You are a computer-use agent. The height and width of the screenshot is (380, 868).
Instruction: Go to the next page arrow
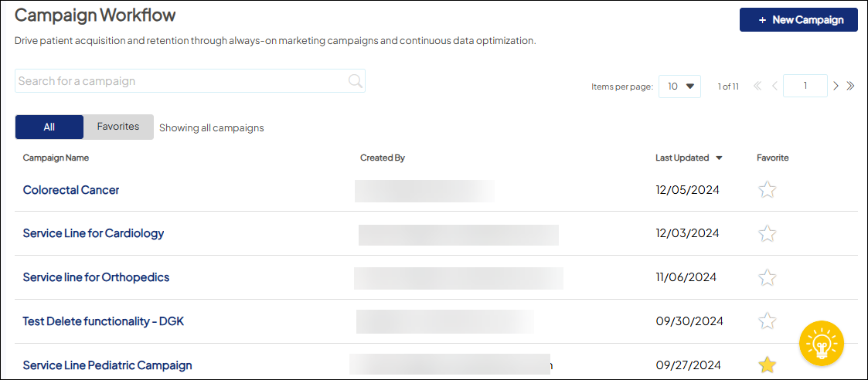(836, 87)
